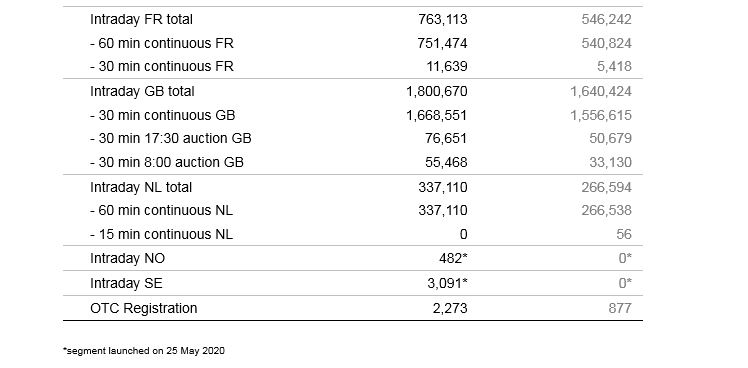The height and width of the screenshot is (368, 748).
Task: Select the Intraday NL total label
Action: 141,187
